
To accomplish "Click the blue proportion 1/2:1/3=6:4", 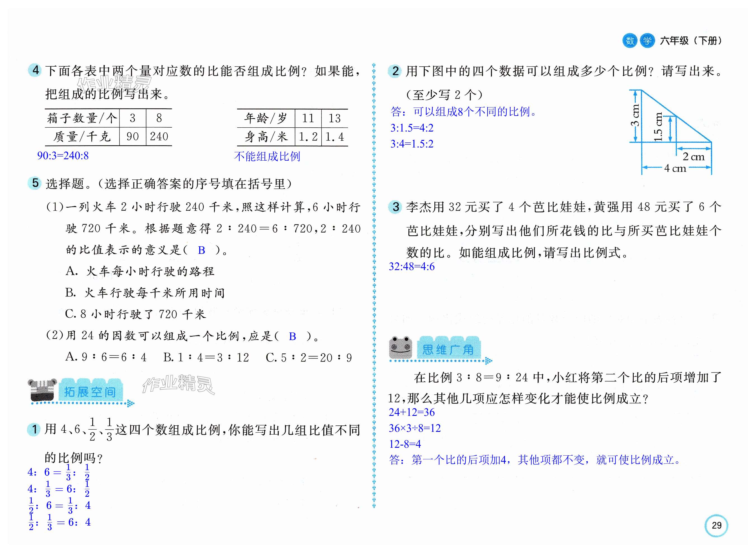I will click(60, 522).
